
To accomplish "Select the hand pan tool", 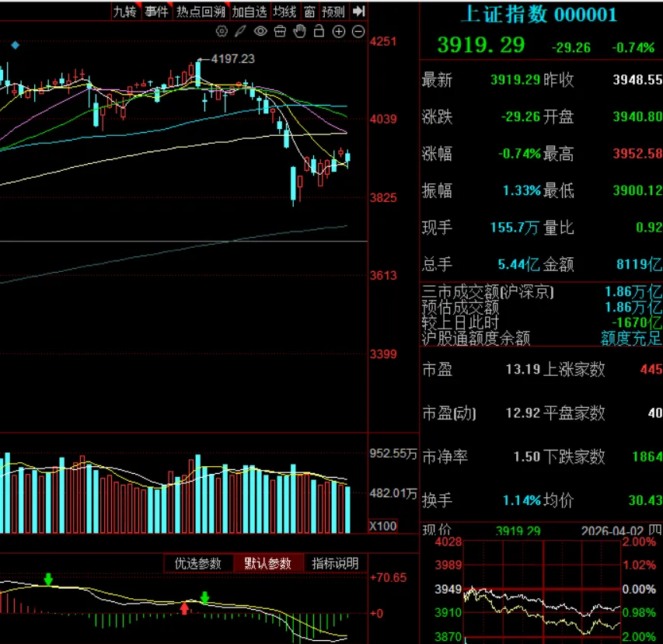I will coord(300,31).
